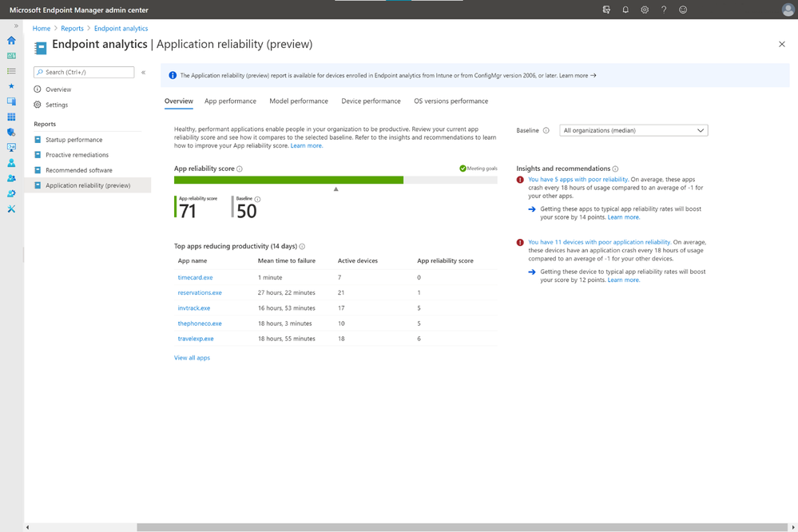
Task: Click the horizontal scrollbar at bottom
Action: point(463,527)
